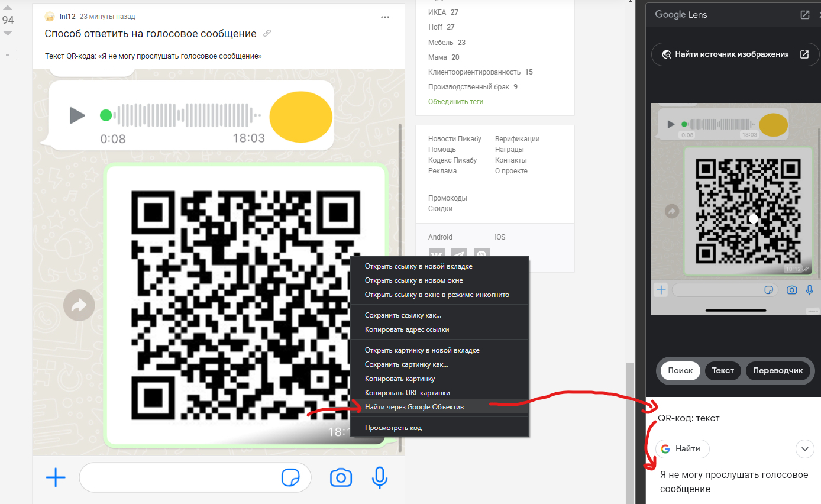Screen dimensions: 821x504
Task: Click the green voice-message progress dot in post image
Action: click(x=106, y=115)
